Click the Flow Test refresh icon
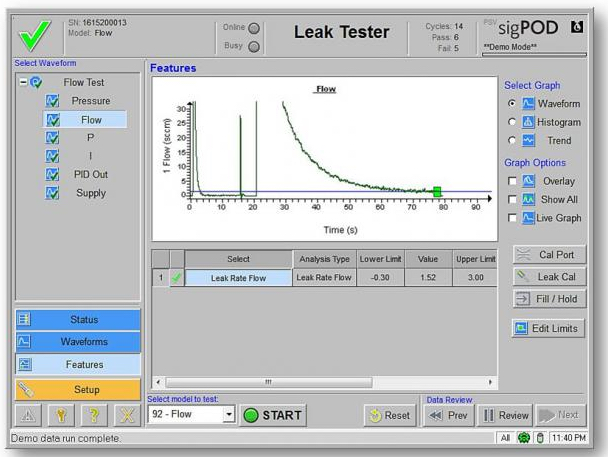This screenshot has width=608, height=457. 36,82
